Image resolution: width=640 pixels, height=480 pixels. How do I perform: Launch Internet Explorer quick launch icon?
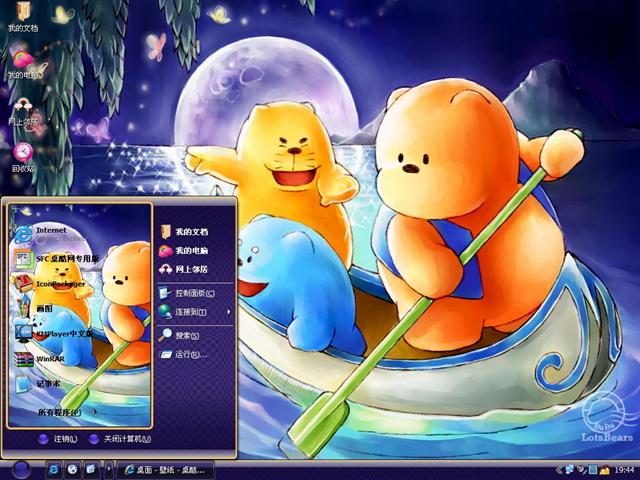click(x=53, y=470)
